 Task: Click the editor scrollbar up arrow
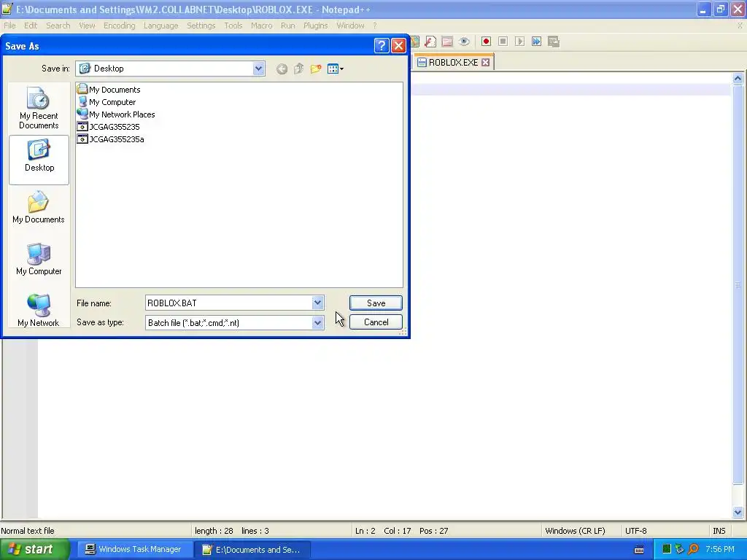coord(738,79)
